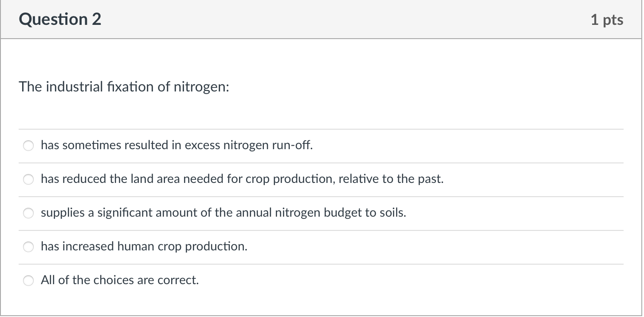Click the question prompt 'The industrial fixation of nitrogen'
This screenshot has width=644, height=317.
tap(123, 87)
